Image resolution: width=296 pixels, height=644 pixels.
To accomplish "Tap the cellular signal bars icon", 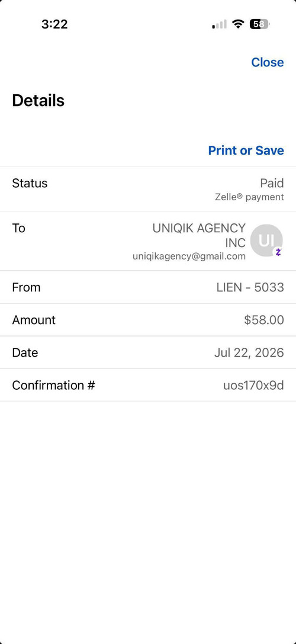I will (x=219, y=24).
